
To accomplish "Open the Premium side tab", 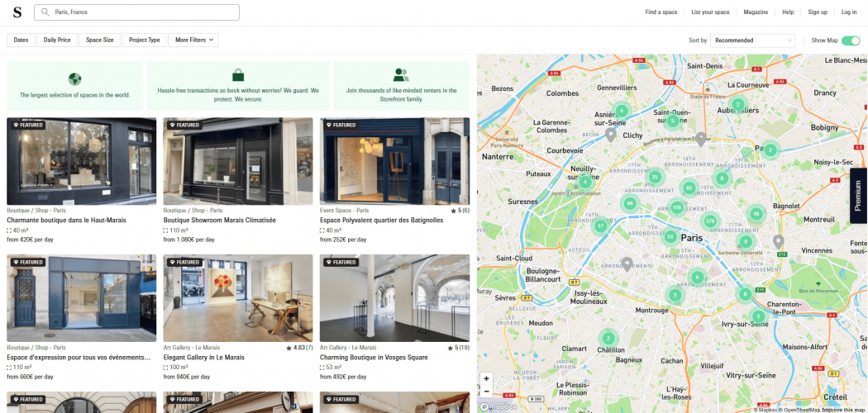I will (x=858, y=196).
